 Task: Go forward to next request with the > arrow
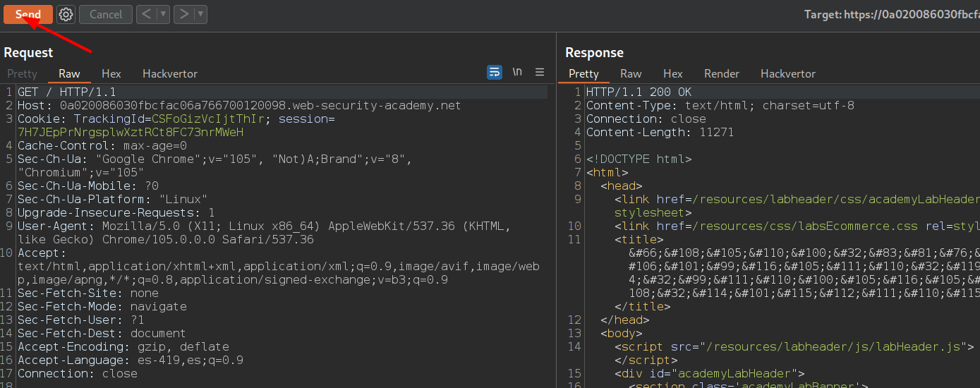click(x=183, y=14)
